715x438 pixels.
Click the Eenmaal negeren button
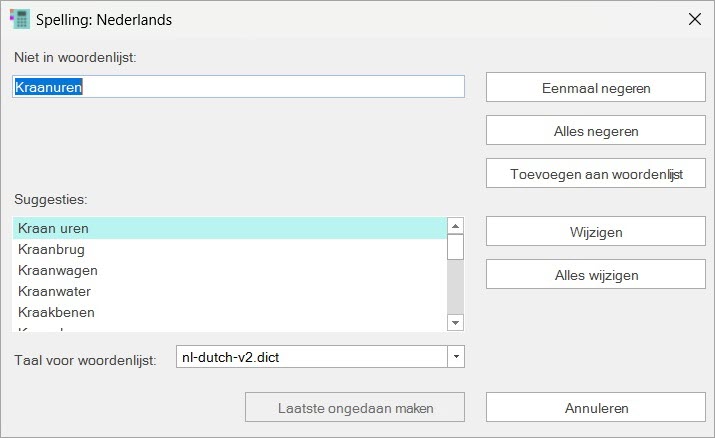[595, 88]
